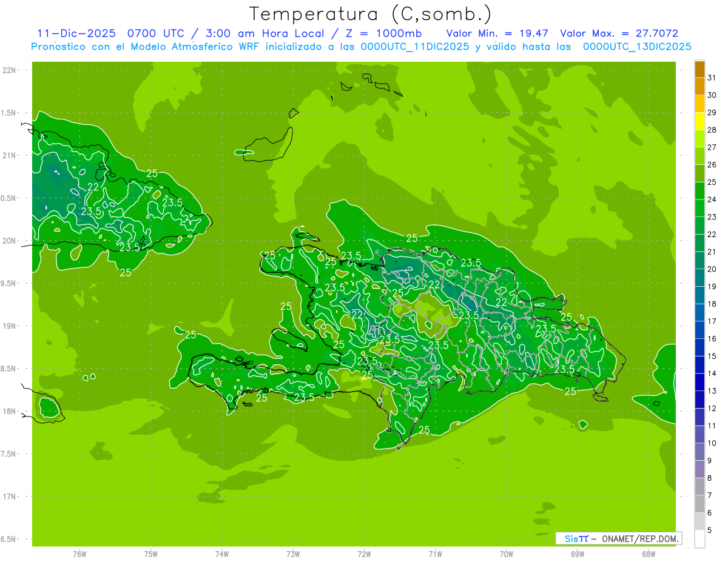Click the 69W longitude axis label
This screenshot has height=562, width=728.
click(578, 554)
